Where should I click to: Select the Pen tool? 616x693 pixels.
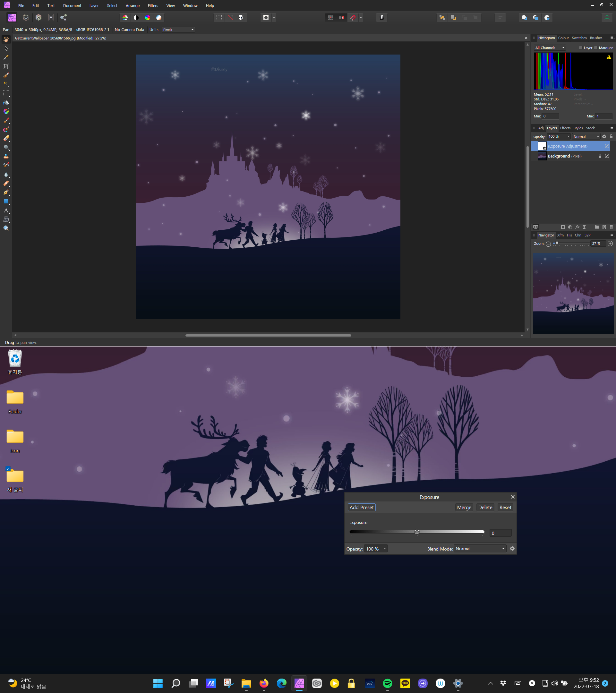click(x=6, y=192)
